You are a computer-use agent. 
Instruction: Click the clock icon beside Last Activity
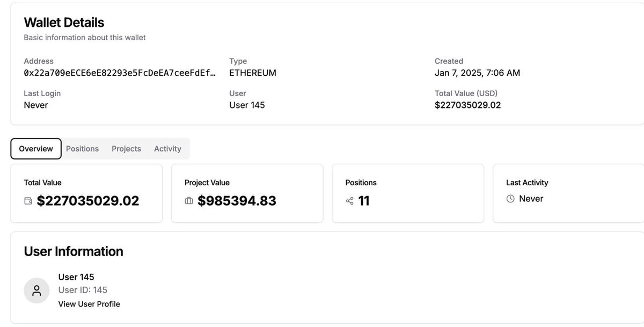pos(510,199)
